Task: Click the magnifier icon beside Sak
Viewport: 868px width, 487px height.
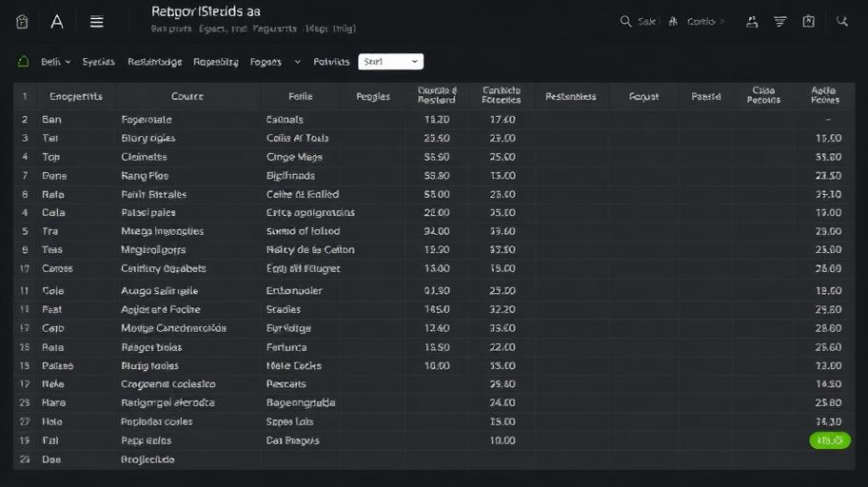Action: point(625,22)
